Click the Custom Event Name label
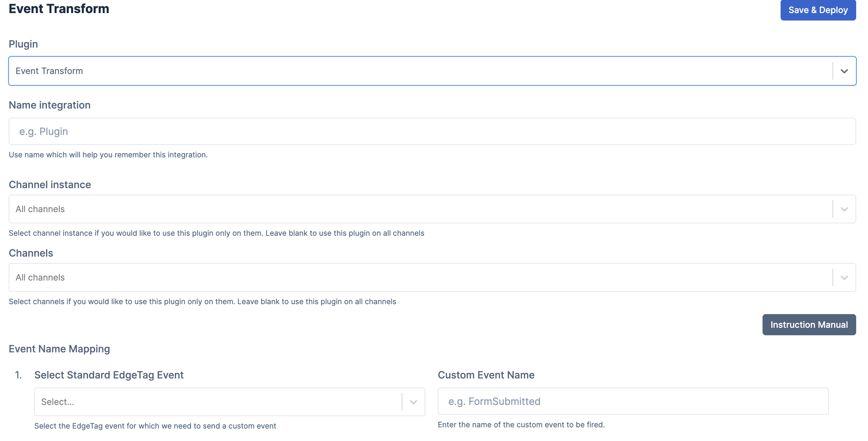The width and height of the screenshot is (868, 441). click(486, 375)
